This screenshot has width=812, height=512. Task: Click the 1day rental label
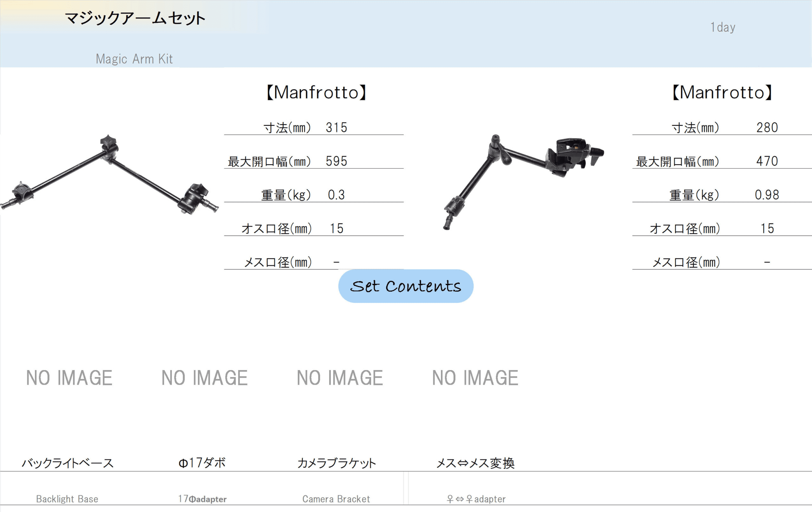point(723,27)
